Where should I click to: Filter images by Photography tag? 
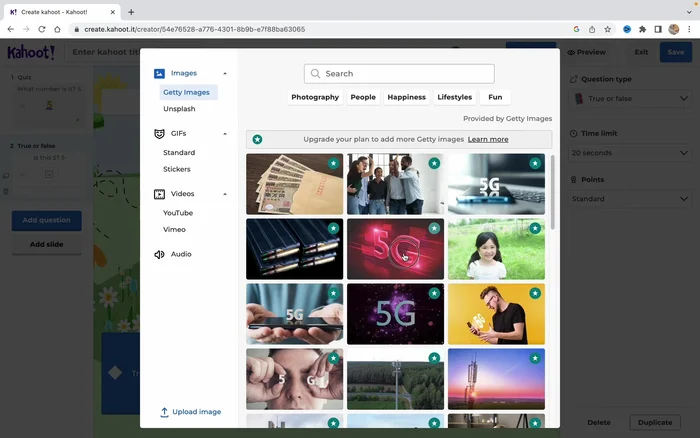click(315, 97)
